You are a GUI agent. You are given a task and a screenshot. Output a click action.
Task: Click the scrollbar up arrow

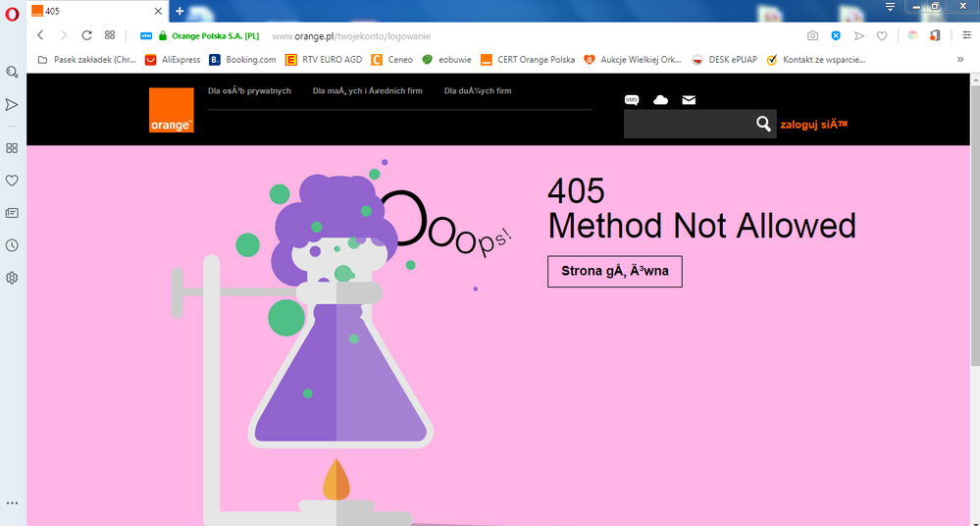[975, 79]
